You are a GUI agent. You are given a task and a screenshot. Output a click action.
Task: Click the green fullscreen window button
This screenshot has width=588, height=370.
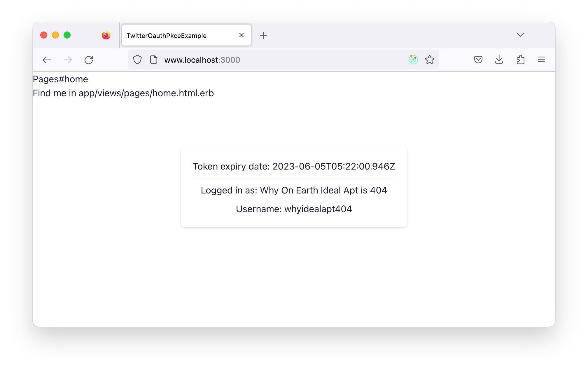click(x=67, y=35)
